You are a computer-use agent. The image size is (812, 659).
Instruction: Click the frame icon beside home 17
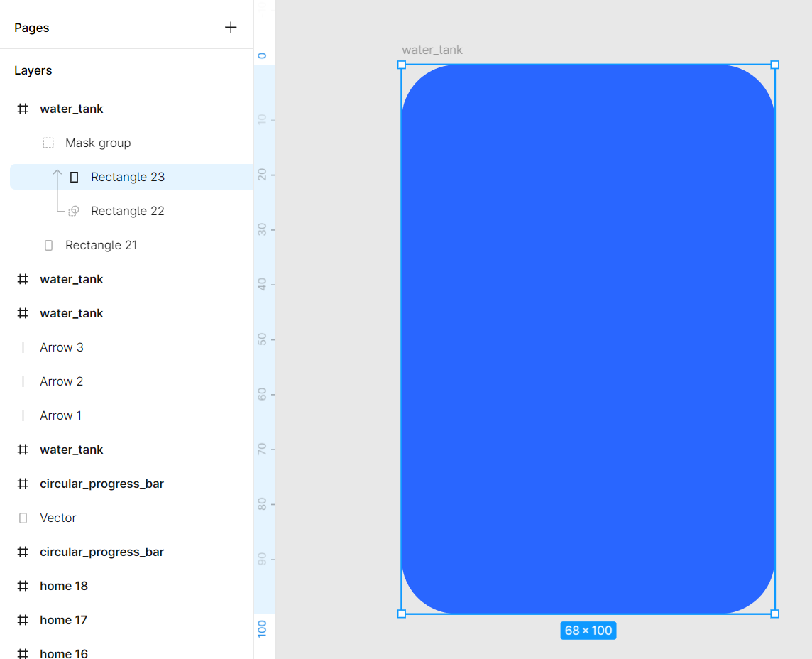[23, 620]
